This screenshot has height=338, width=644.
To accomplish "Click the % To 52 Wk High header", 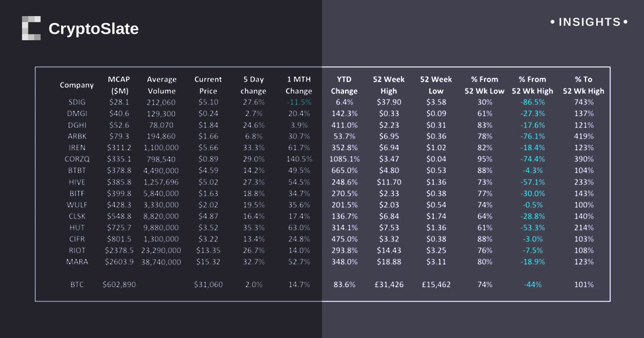I will [x=583, y=85].
